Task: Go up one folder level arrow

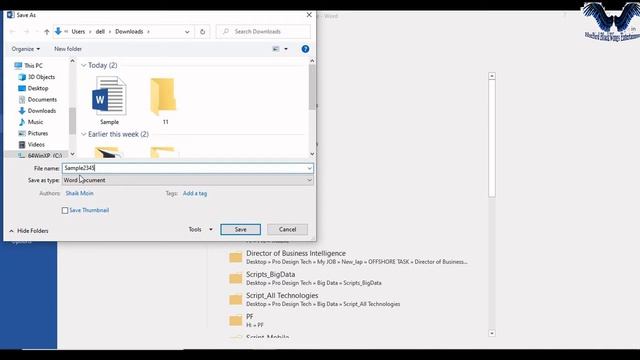Action: pyautogui.click(x=47, y=31)
